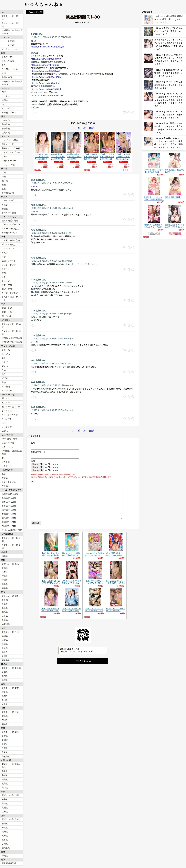
Task: Click 前 pagination link above posts
Action: (79, 128)
